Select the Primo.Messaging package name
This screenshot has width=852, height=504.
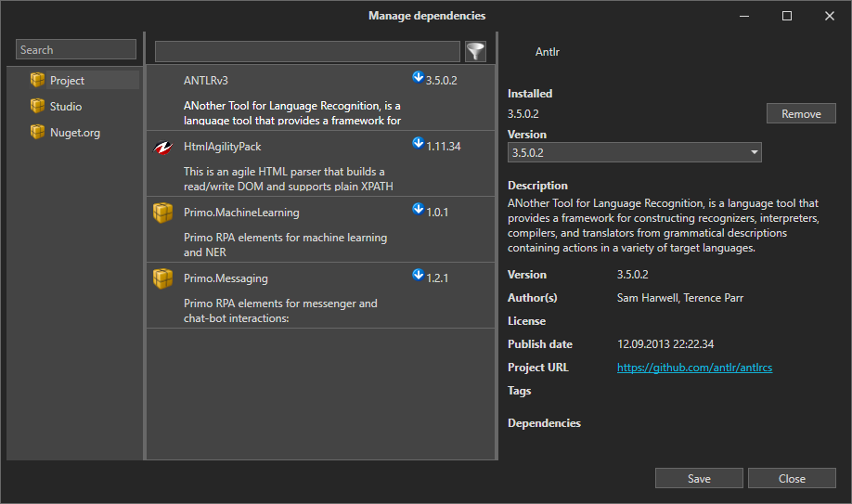pyautogui.click(x=226, y=278)
